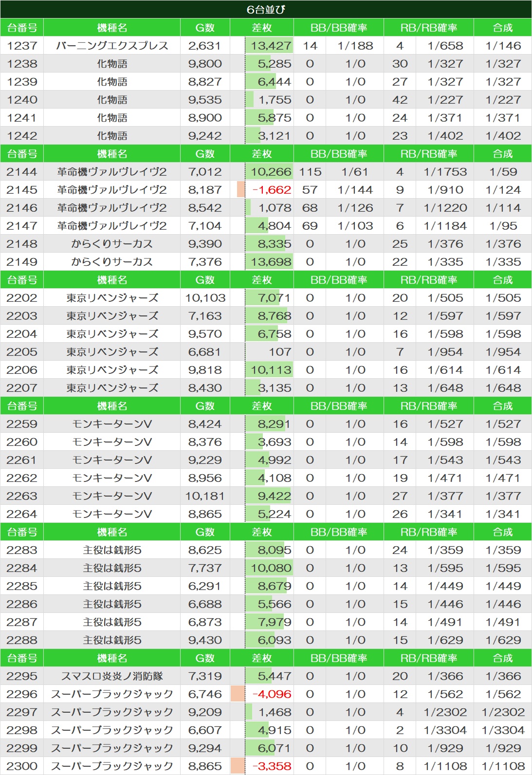532x775 pixels.
Task: Select machine number 1237 cell
Action: coord(22,46)
